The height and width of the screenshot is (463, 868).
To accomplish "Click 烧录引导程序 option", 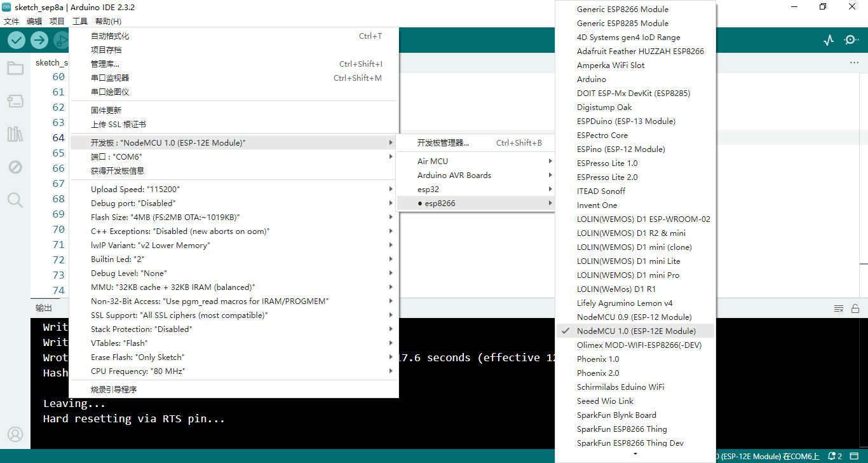I will [x=114, y=390].
